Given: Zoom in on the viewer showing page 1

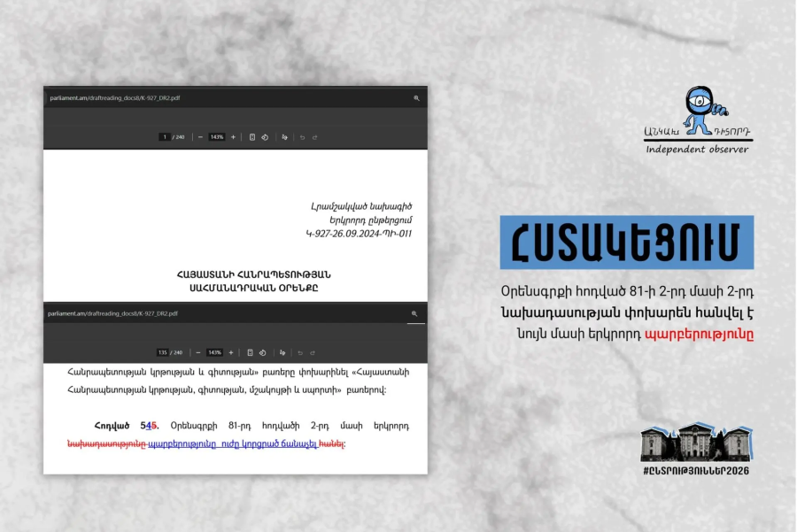Looking at the screenshot, I should pyautogui.click(x=233, y=137).
